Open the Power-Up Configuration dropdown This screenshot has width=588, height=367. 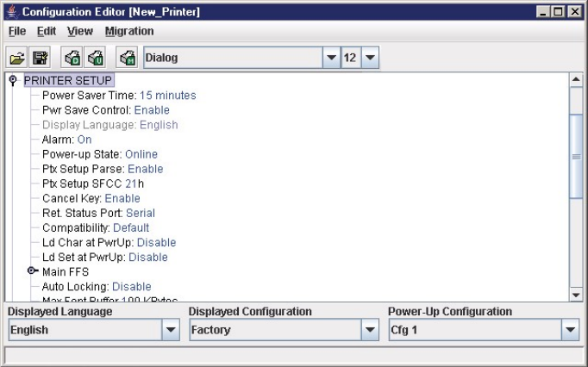point(570,330)
